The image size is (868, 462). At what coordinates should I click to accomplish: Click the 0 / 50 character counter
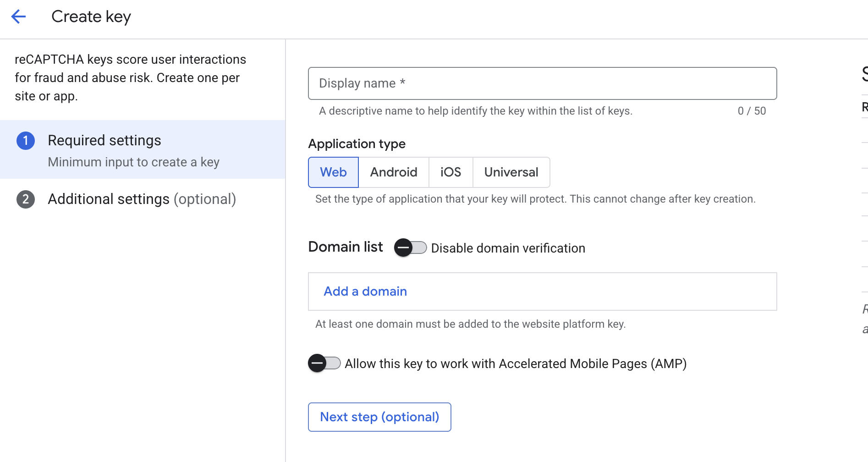(x=752, y=111)
